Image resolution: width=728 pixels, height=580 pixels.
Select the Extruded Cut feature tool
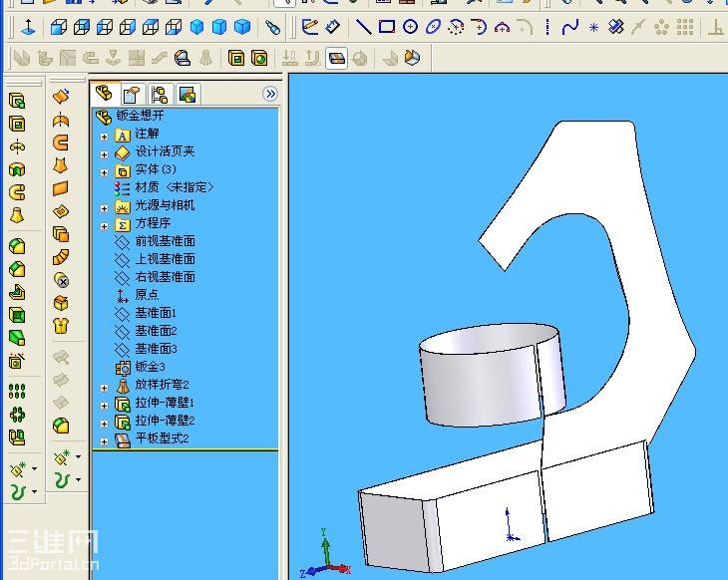[17, 124]
